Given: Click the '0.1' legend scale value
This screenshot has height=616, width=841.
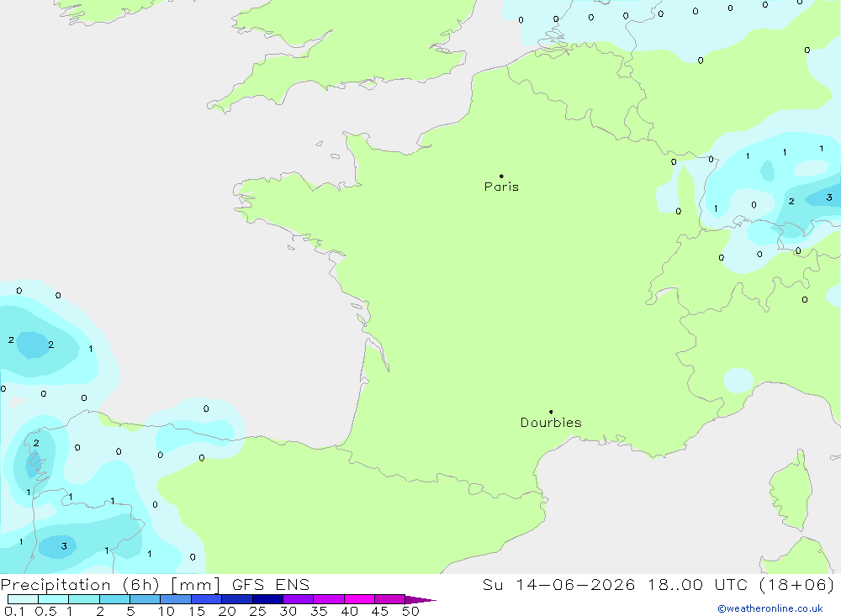Looking at the screenshot, I should (14, 611).
